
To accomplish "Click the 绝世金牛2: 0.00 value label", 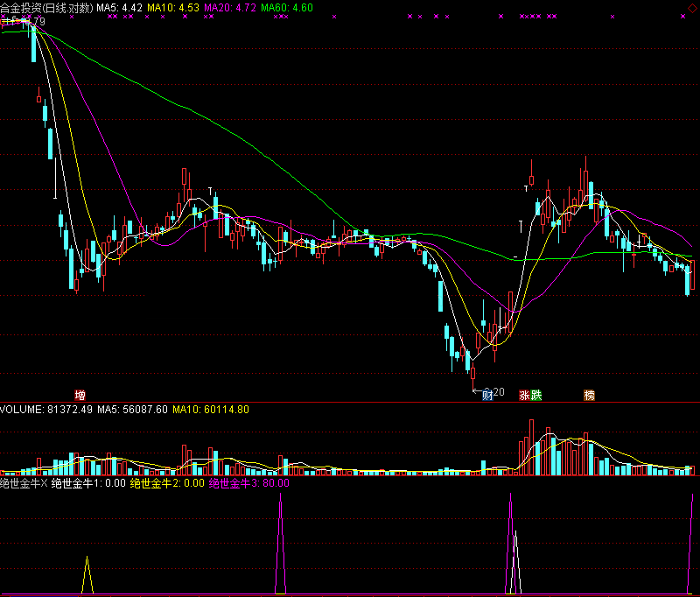I will pyautogui.click(x=167, y=483).
